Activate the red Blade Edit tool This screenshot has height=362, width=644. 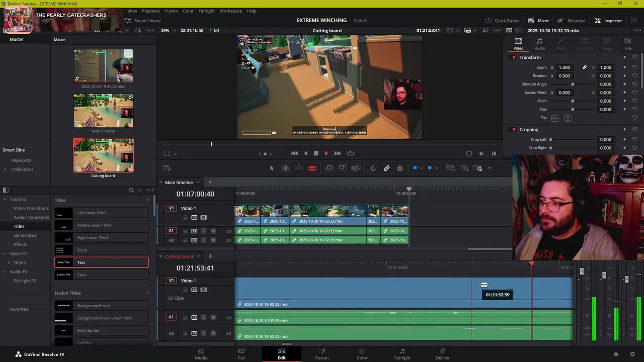pos(312,168)
